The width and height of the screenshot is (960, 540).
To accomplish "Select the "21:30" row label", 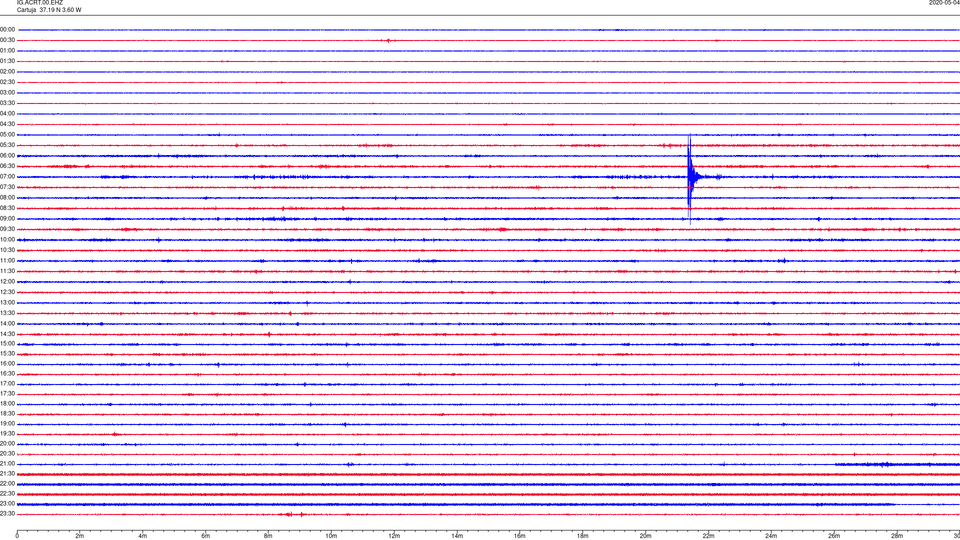I will coord(7,474).
